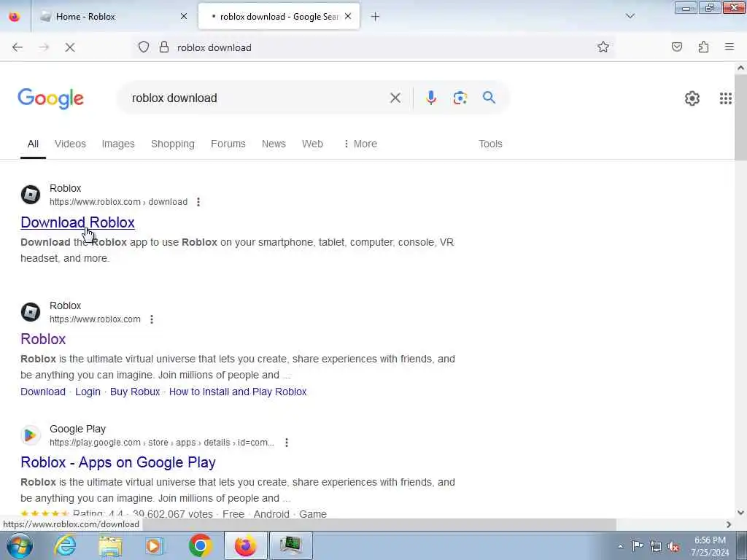Show hidden system tray icons arrow
The width and height of the screenshot is (747, 560).
pyautogui.click(x=620, y=546)
